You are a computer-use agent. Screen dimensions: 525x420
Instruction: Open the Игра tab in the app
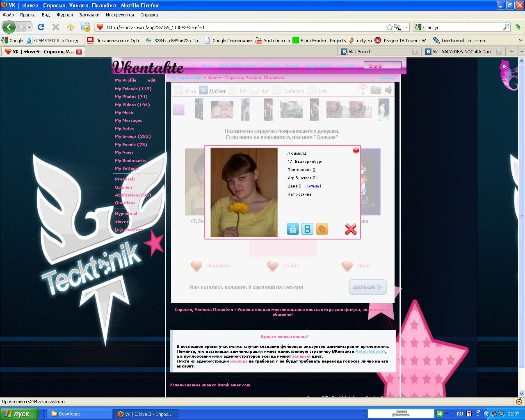tap(185, 91)
